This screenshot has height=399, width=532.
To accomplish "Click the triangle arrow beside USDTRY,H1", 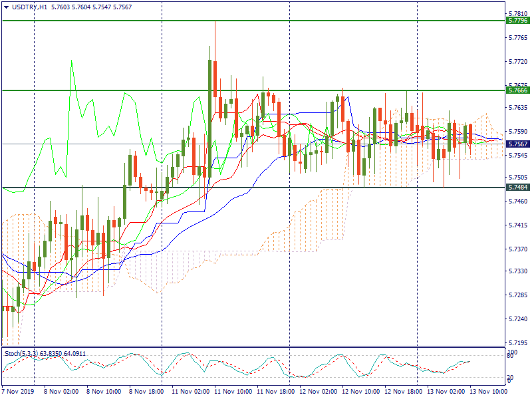I will pyautogui.click(x=6, y=6).
